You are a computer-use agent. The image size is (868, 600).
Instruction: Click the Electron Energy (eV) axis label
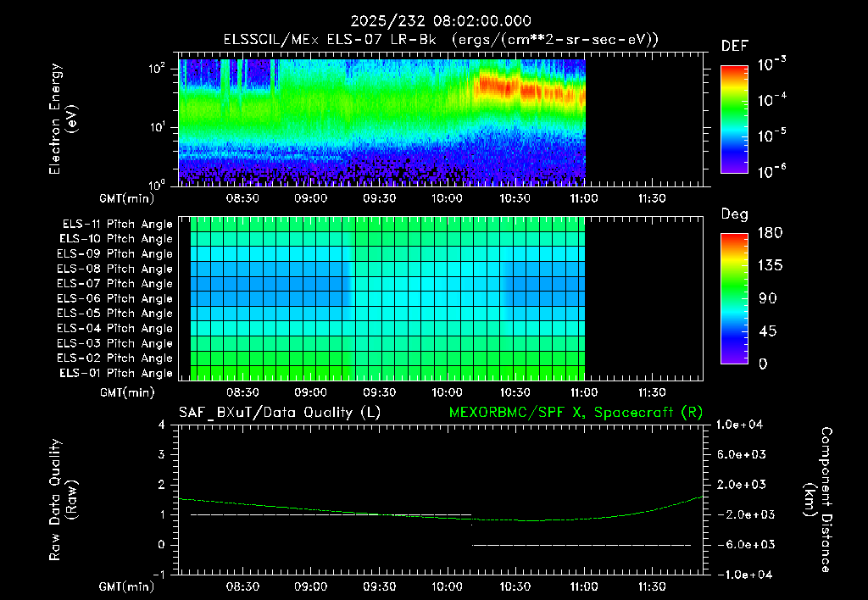click(63, 119)
